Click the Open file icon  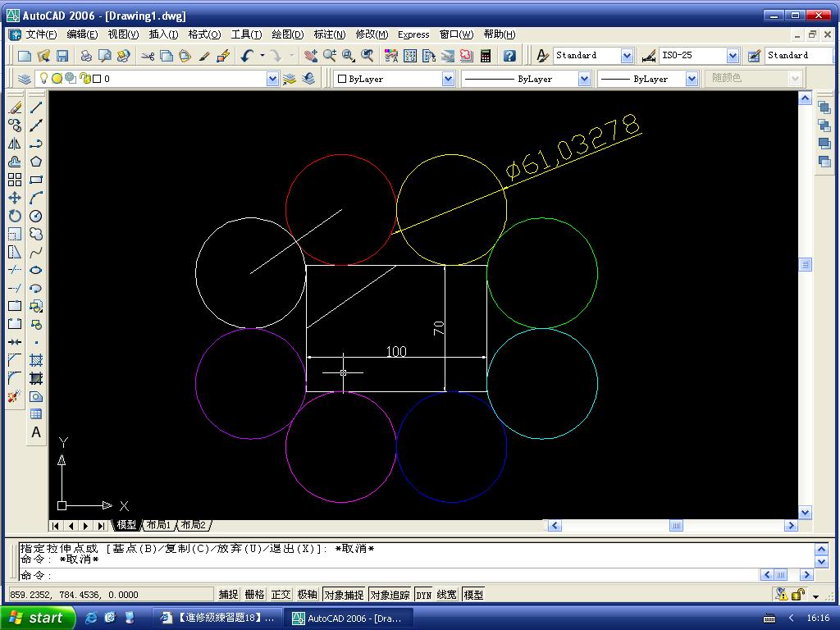43,55
